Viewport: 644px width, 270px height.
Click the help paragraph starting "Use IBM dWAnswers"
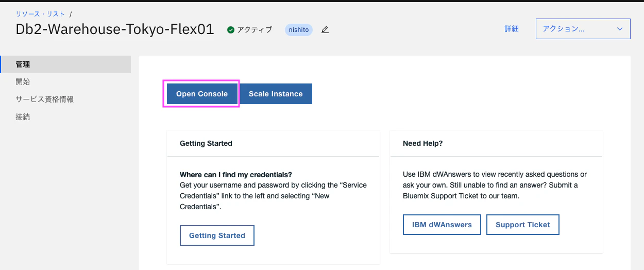tap(495, 185)
